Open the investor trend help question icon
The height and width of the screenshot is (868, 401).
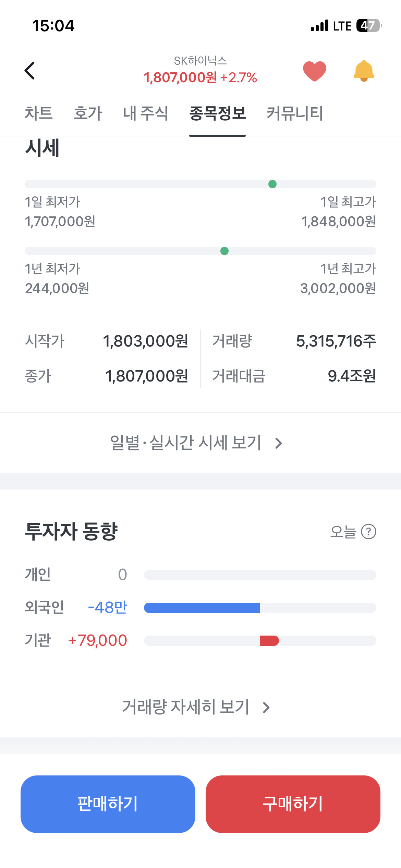[369, 532]
